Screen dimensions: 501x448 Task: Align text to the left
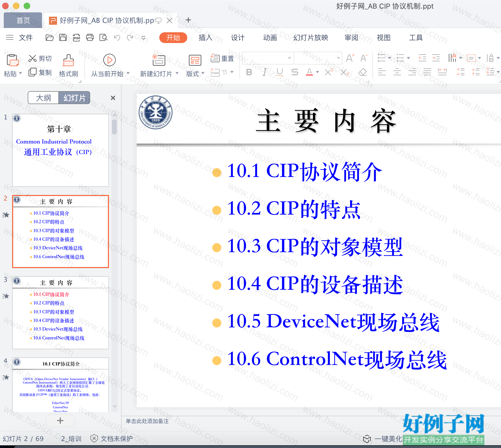pos(382,72)
